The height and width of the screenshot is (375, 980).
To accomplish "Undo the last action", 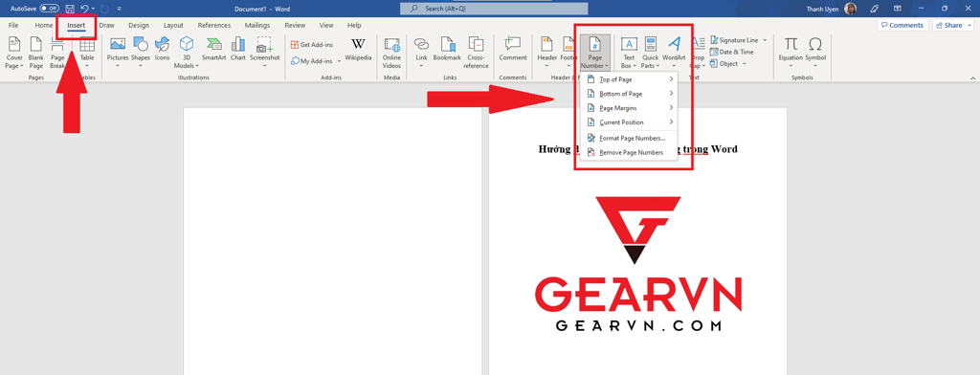I will [x=84, y=9].
